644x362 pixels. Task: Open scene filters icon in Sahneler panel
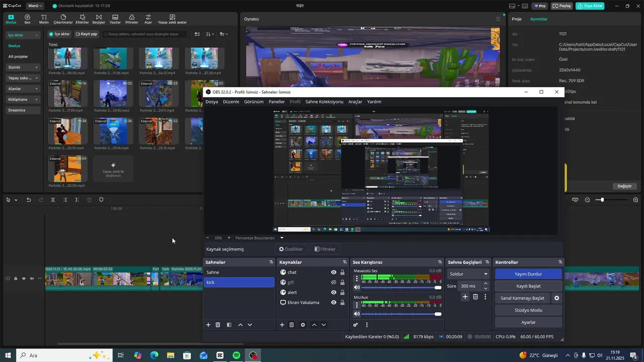pos(229,325)
